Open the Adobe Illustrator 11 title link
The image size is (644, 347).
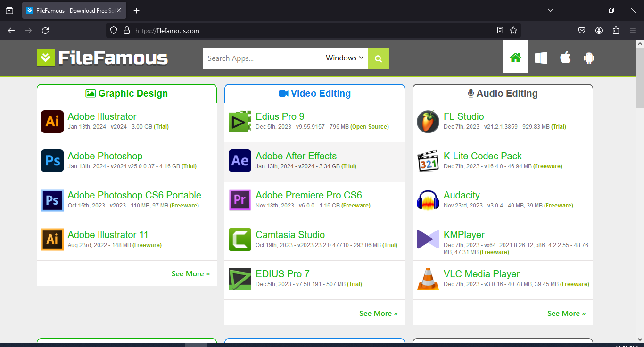pyautogui.click(x=108, y=235)
